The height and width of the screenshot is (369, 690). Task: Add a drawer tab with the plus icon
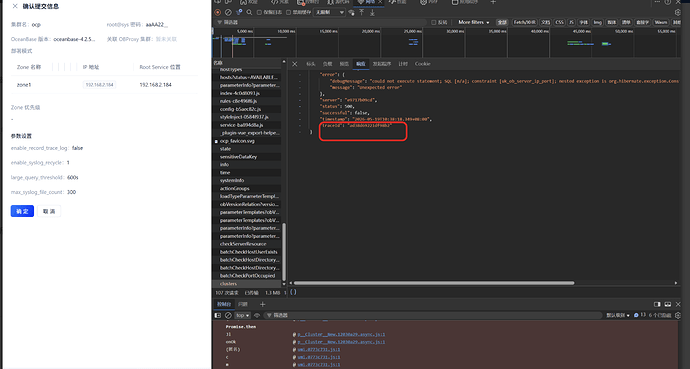pos(263,304)
